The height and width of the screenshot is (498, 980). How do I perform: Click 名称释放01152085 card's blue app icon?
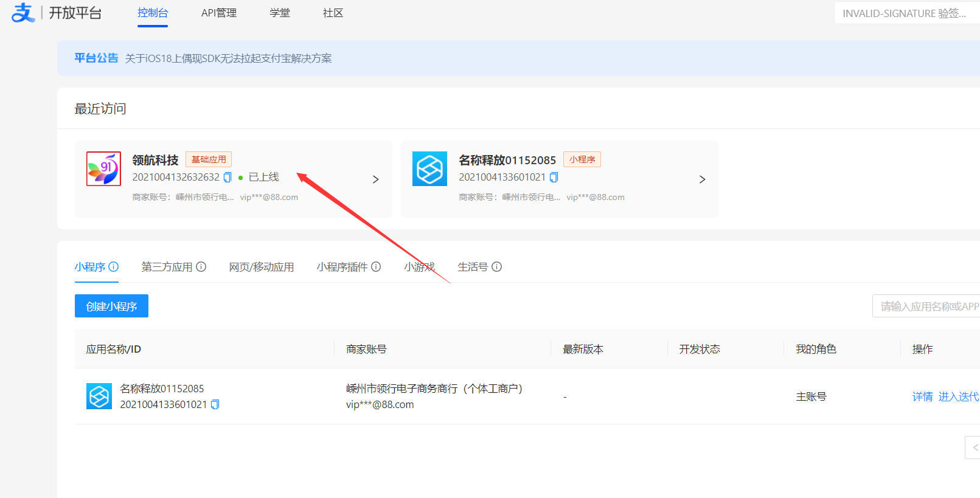[429, 168]
